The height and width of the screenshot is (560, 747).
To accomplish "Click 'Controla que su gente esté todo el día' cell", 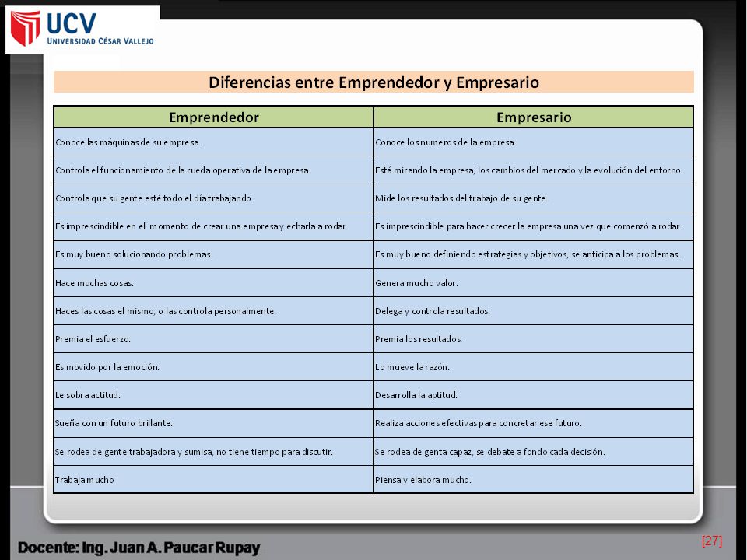I will 213,198.
